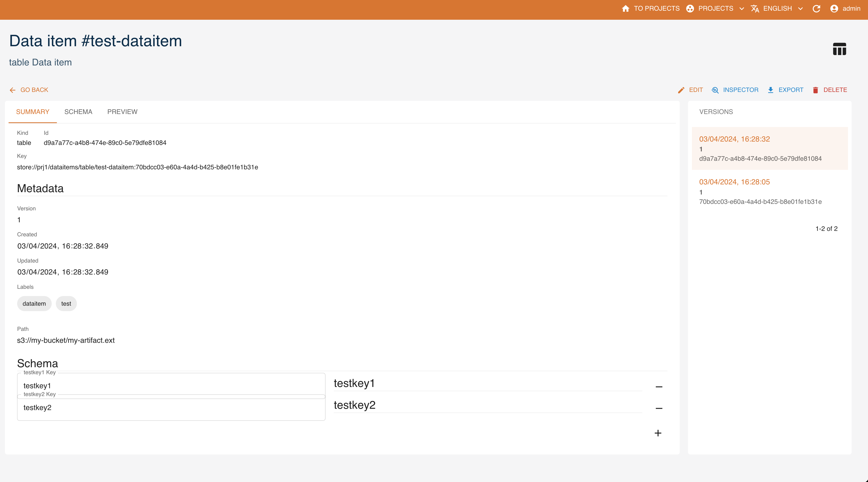Click the Metadata section heading
Screen dimensions: 868x482
(40, 188)
